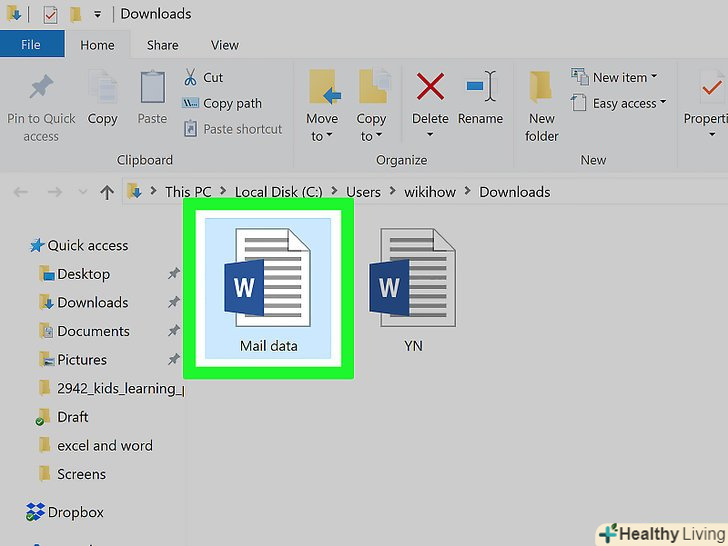The width and height of the screenshot is (728, 546).
Task: Select the Mail data Word document
Action: [x=268, y=288]
